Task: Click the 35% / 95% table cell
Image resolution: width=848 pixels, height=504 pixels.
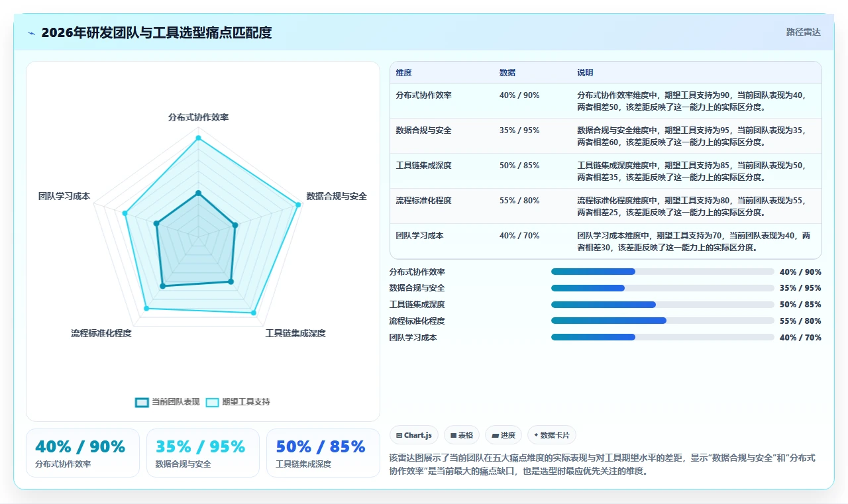Action: tap(519, 130)
